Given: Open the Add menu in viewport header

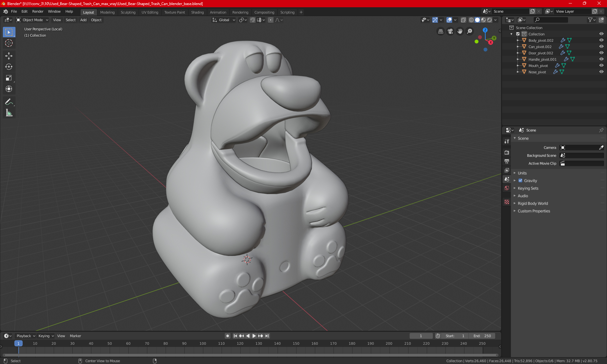Looking at the screenshot, I should point(83,20).
